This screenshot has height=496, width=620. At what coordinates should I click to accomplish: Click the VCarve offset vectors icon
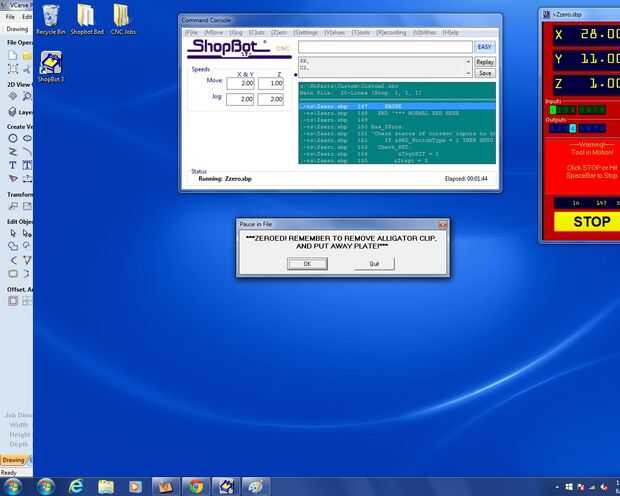[x=13, y=301]
